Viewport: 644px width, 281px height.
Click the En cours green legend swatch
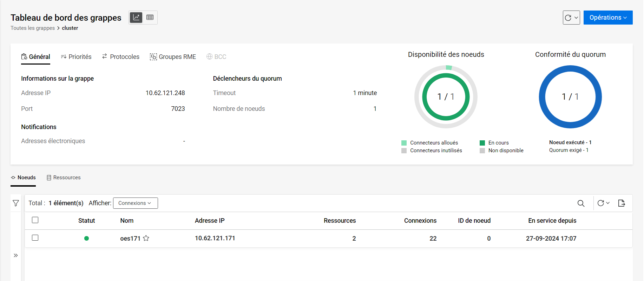pyautogui.click(x=482, y=143)
